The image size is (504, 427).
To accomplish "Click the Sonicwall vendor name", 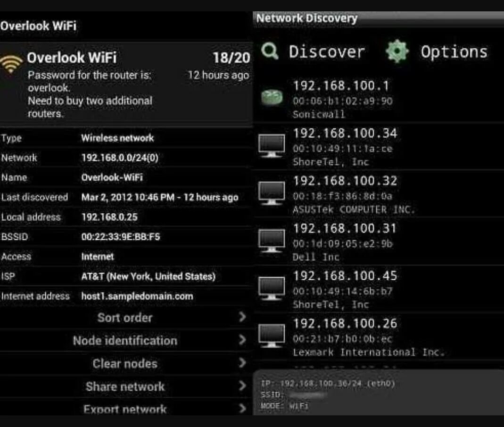I will pos(319,114).
